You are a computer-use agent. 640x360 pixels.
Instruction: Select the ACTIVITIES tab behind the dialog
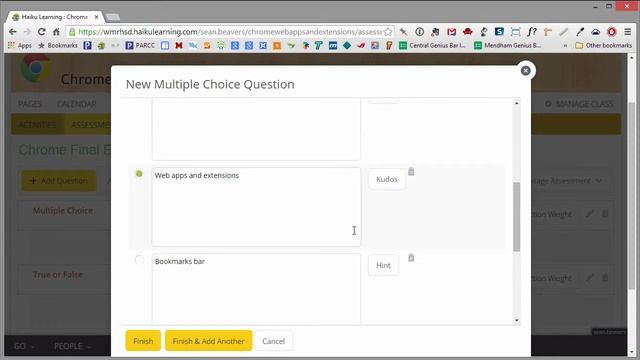pyautogui.click(x=37, y=124)
